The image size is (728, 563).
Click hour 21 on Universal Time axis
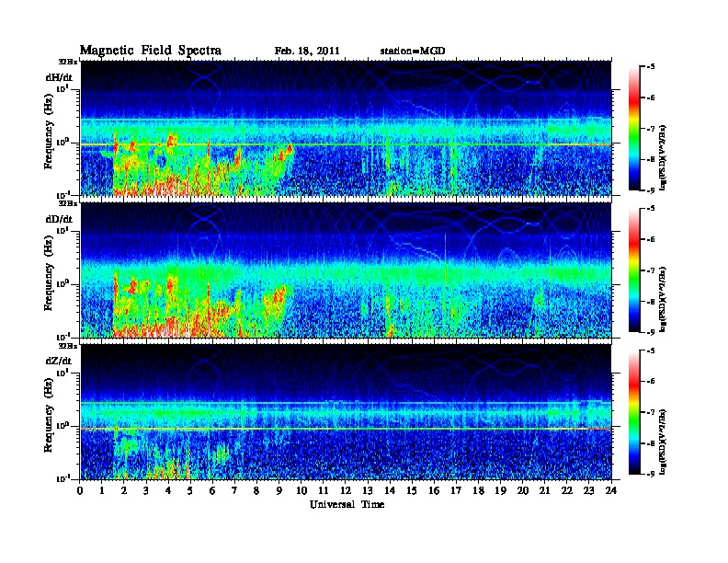tap(544, 491)
